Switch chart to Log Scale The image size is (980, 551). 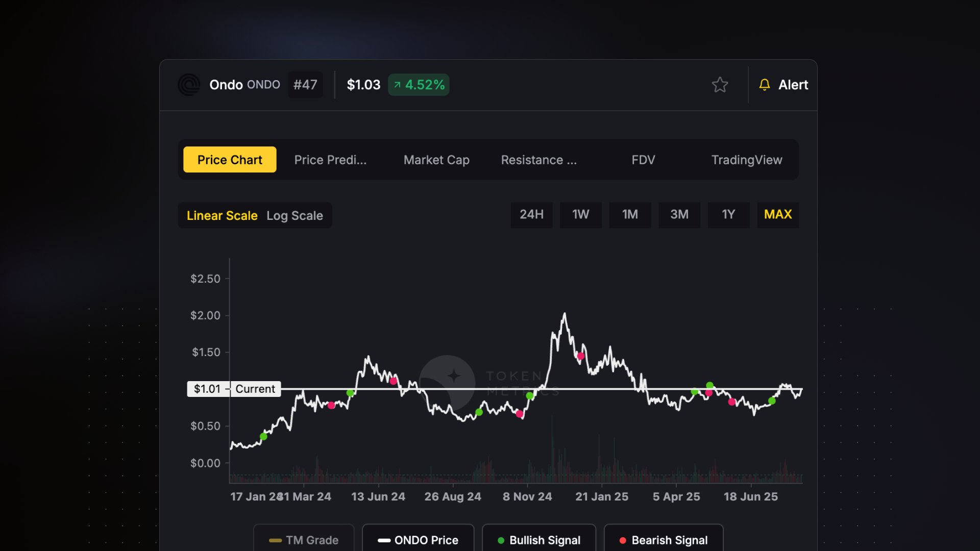click(x=295, y=215)
